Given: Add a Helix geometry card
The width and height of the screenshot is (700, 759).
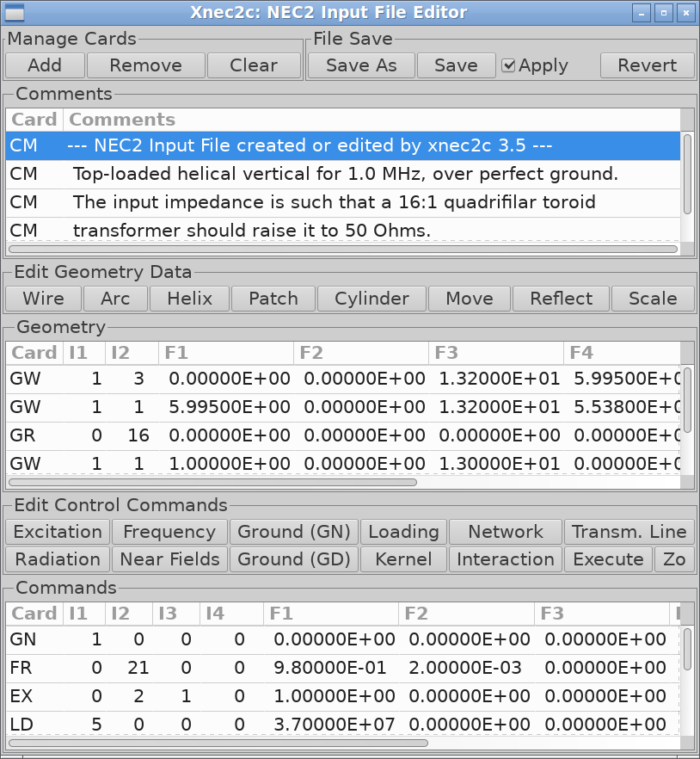Looking at the screenshot, I should 190,298.
